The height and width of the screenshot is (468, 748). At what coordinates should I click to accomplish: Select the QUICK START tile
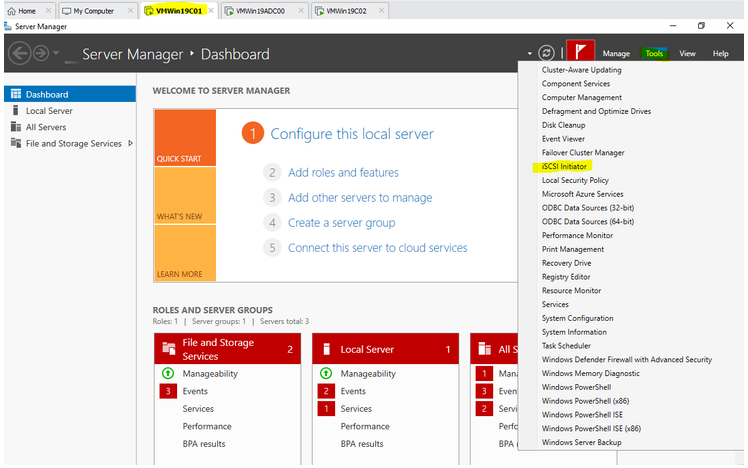pyautogui.click(x=184, y=139)
